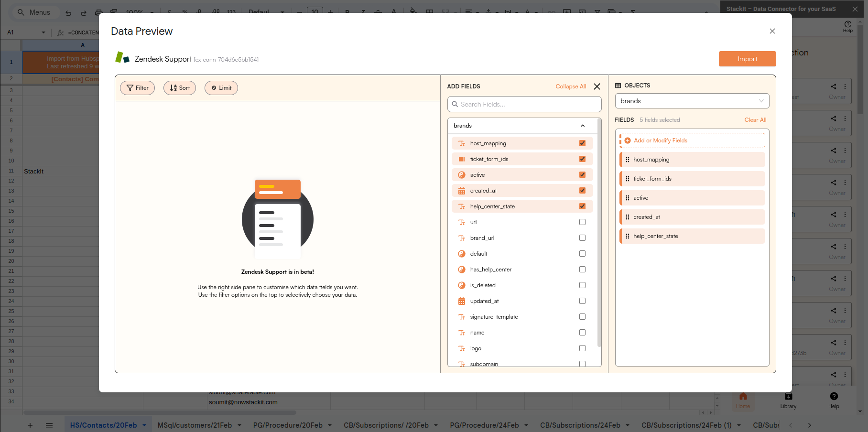Check the has_help_center field
868x432 pixels.
[582, 269]
